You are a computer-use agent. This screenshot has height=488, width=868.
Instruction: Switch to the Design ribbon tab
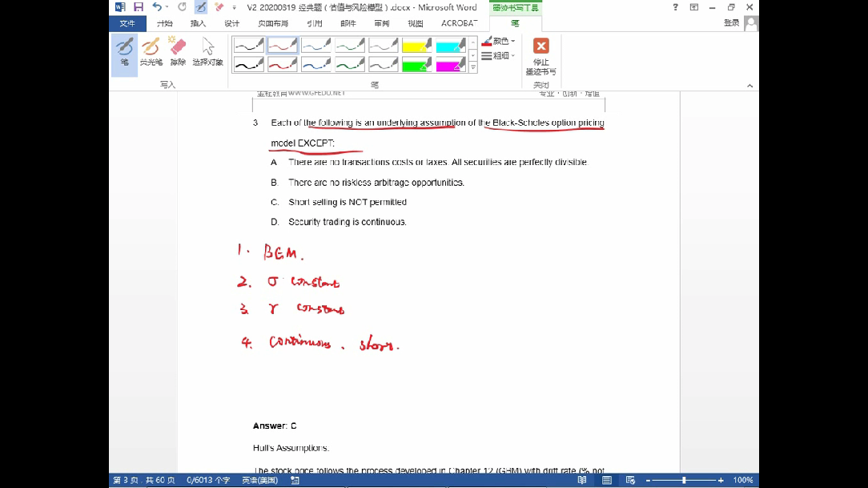[232, 23]
